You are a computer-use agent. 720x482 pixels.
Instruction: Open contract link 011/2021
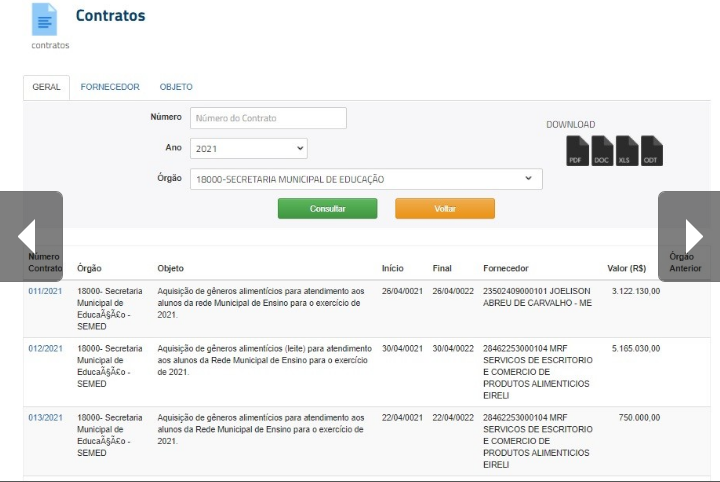(45, 291)
